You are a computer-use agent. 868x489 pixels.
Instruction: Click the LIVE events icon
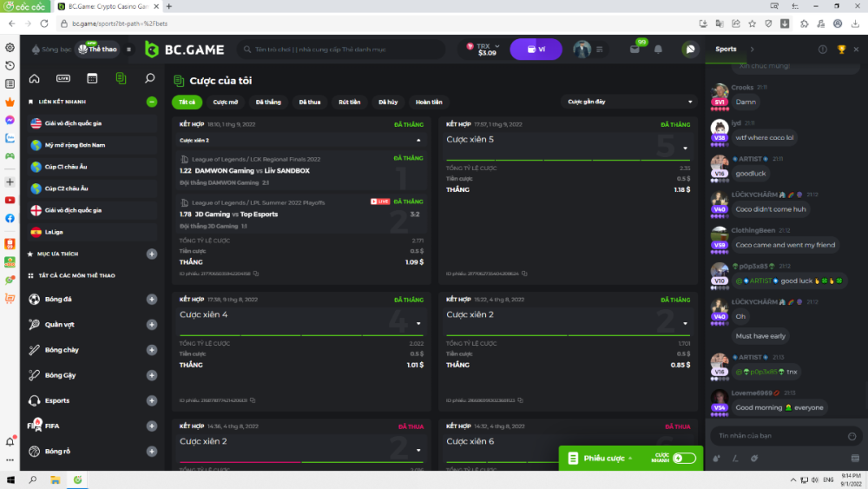[x=63, y=78]
